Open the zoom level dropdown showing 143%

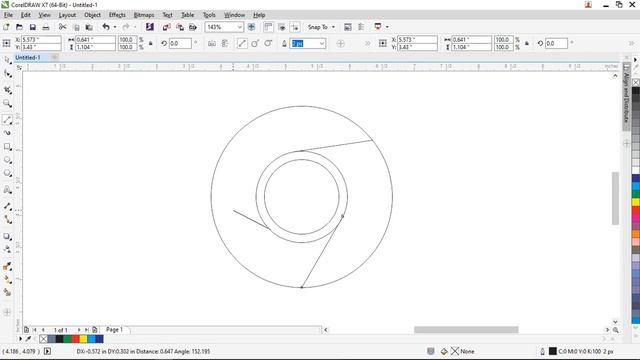(240, 27)
